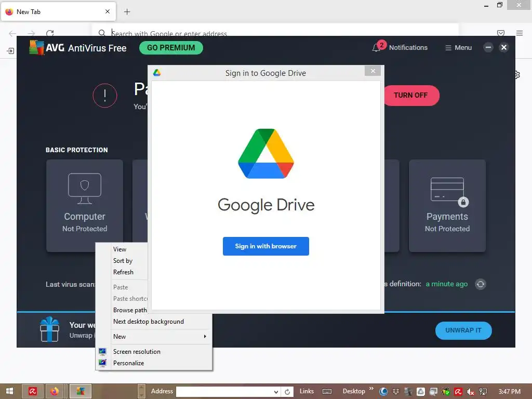
Task: Click the Firefox sidebar sign-in icon
Action: [10, 51]
